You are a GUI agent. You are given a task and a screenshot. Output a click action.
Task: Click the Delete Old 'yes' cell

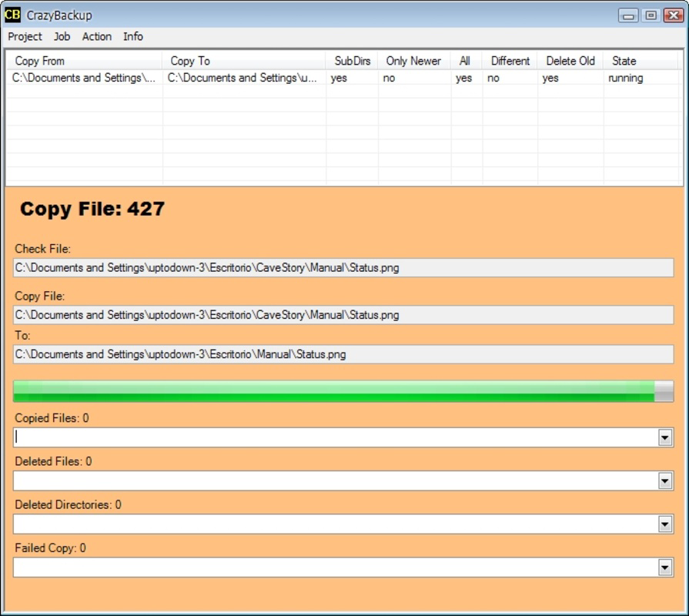tap(570, 78)
